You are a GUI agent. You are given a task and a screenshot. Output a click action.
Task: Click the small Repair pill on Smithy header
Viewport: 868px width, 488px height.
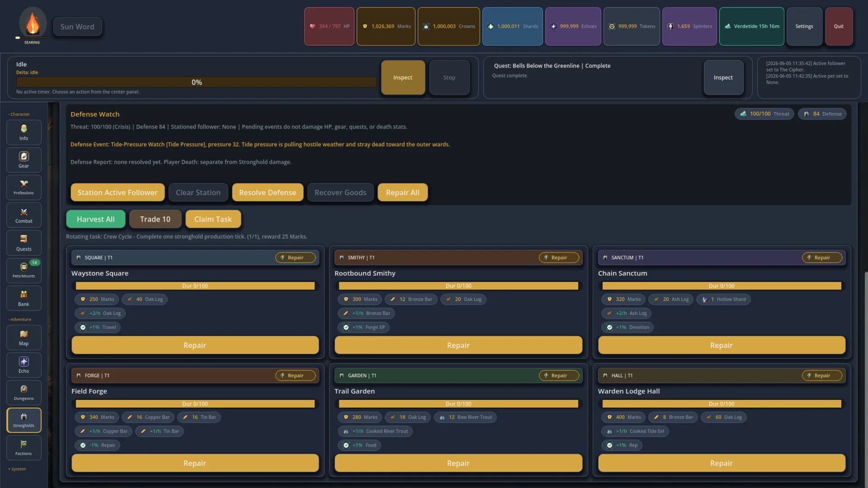point(559,258)
